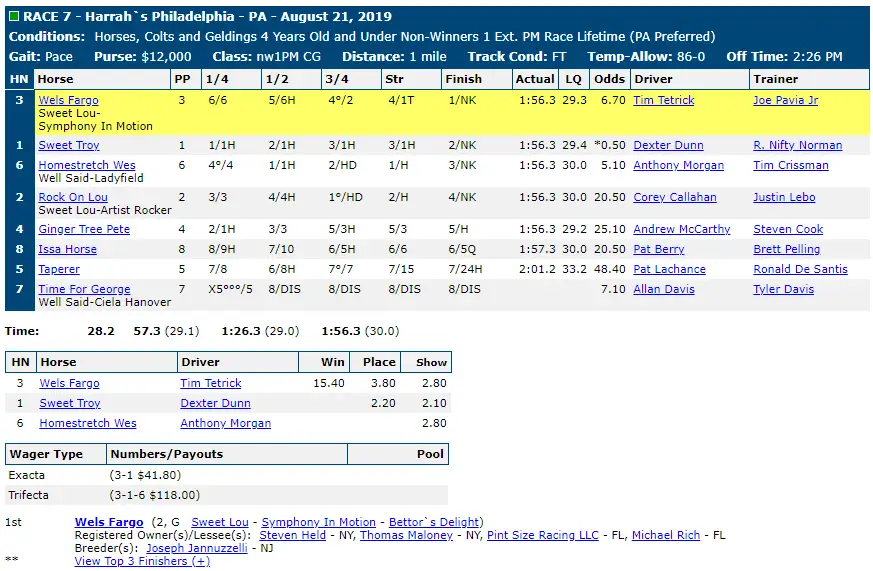Image resolution: width=873 pixels, height=571 pixels.
Task: Open Bettor's Delight link
Action: click(434, 523)
